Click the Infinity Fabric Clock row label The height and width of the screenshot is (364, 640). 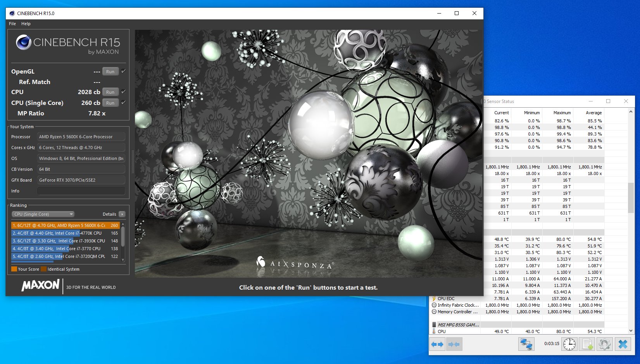click(x=458, y=305)
